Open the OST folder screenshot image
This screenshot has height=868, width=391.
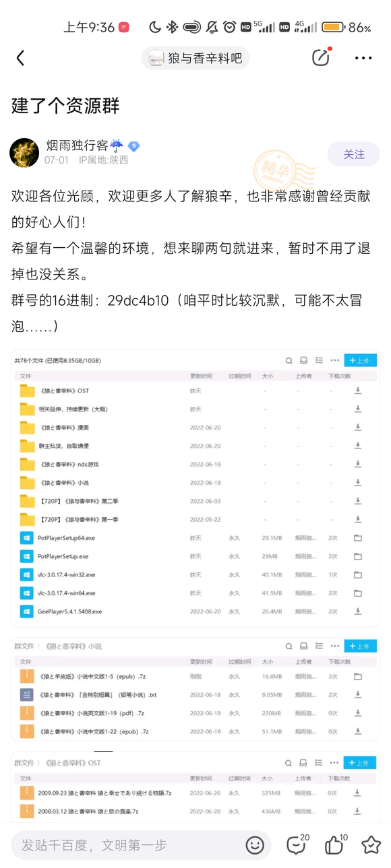tap(195, 787)
